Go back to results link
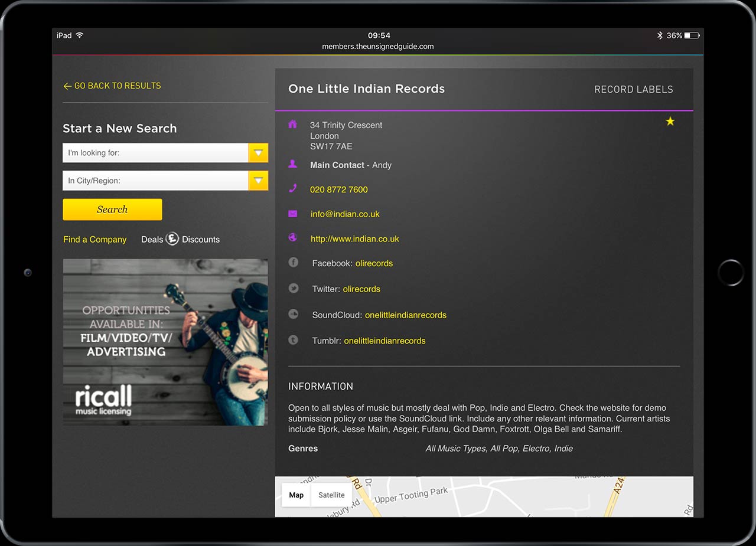 click(112, 86)
